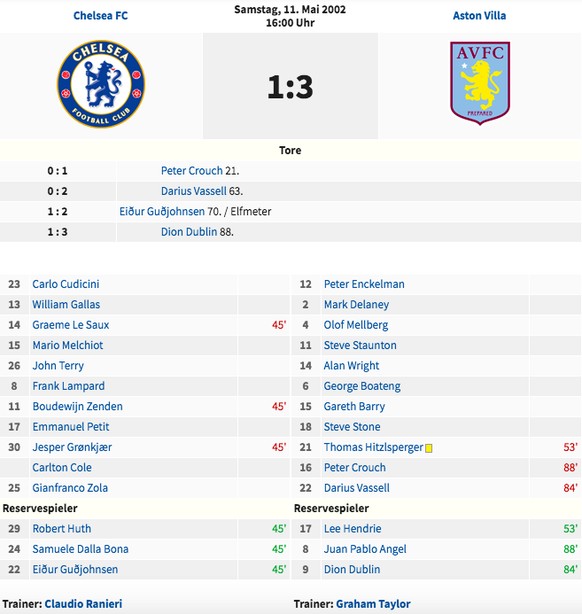Click the yellow card icon beside Hitzlsperger
582x614 pixels.
pyautogui.click(x=429, y=448)
